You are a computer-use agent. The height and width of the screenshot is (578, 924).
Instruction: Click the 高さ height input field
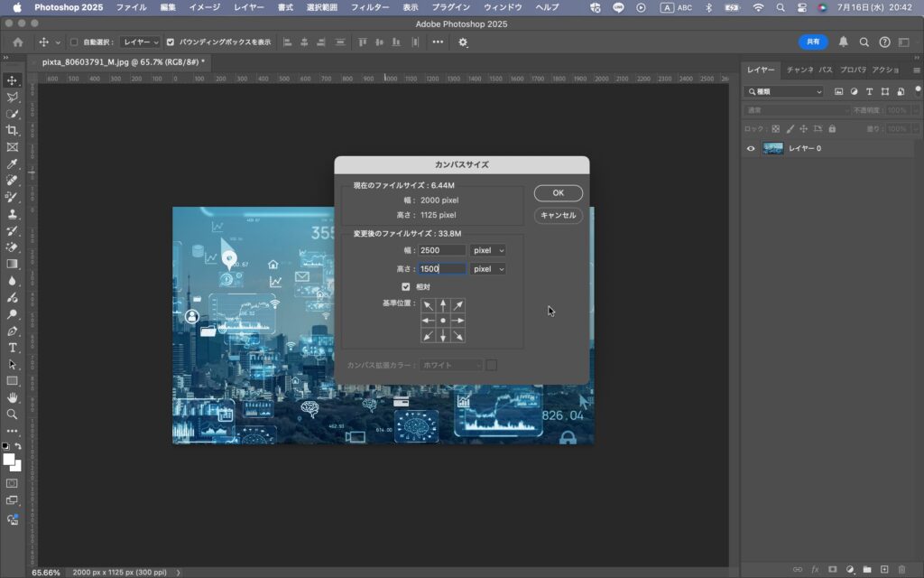(442, 269)
